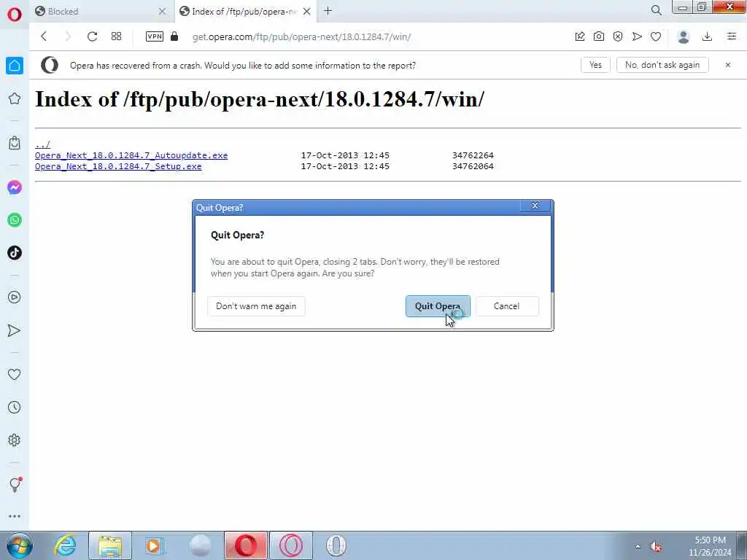This screenshot has width=747, height=560.
Task: Open Windows Explorer folder on taskbar
Action: [110, 545]
